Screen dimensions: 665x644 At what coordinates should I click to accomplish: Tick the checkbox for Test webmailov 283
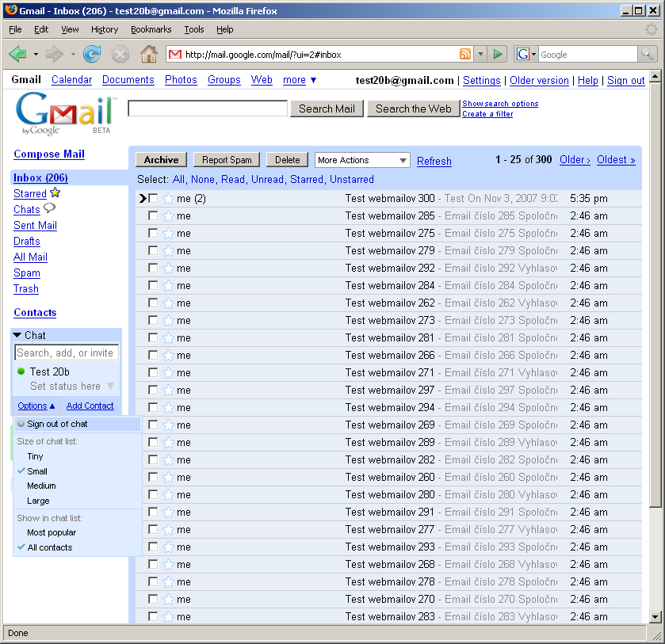pyautogui.click(x=153, y=616)
